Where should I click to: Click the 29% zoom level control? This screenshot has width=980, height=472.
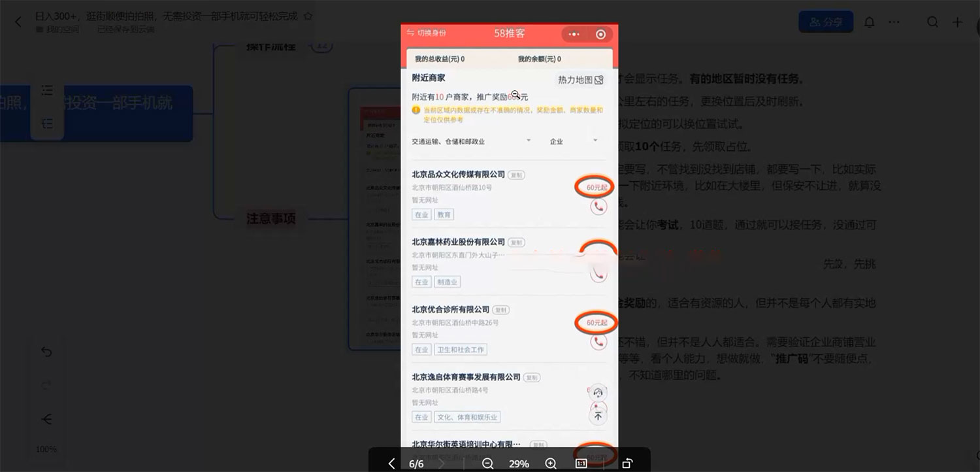click(x=519, y=463)
